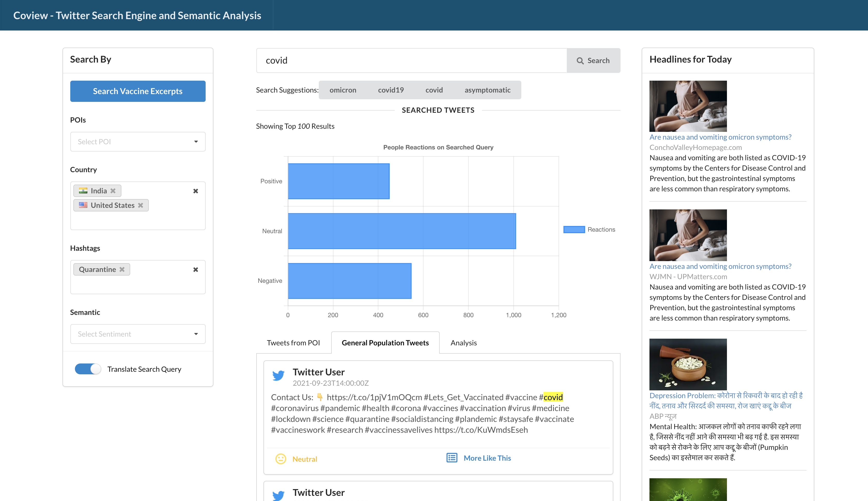Clear all selected countries
The width and height of the screenshot is (868, 501).
click(x=196, y=191)
